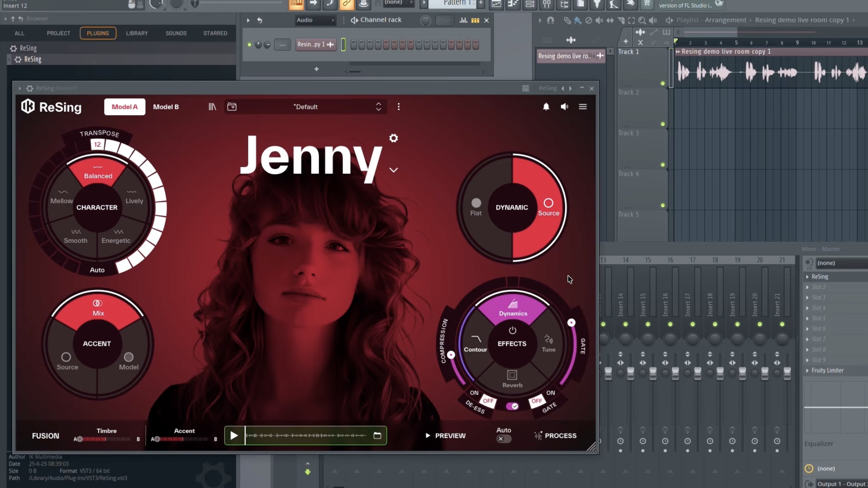Open Jenny voice model settings gear
This screenshot has width=868, height=488.
coord(393,138)
